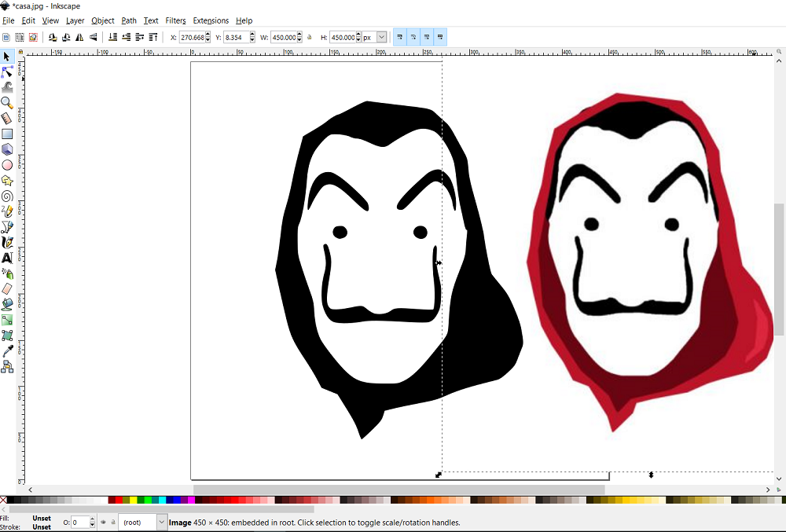Toggle current layer visibility eye
Viewport: 786px width, 532px height.
(x=103, y=522)
